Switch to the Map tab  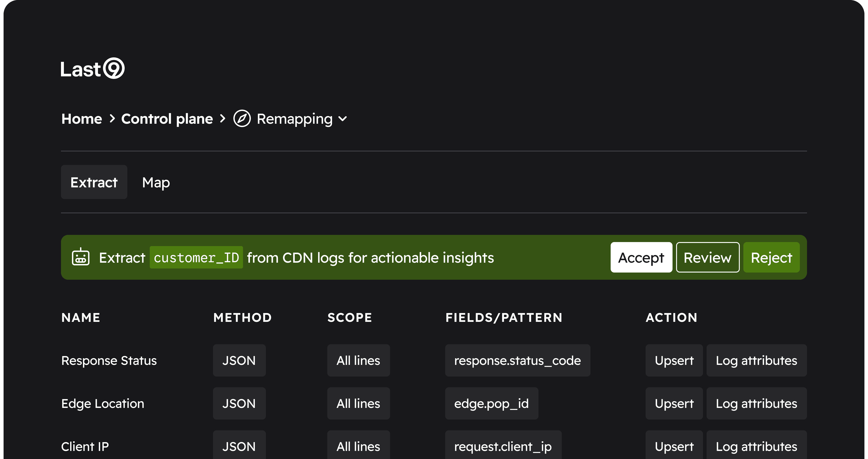click(156, 182)
